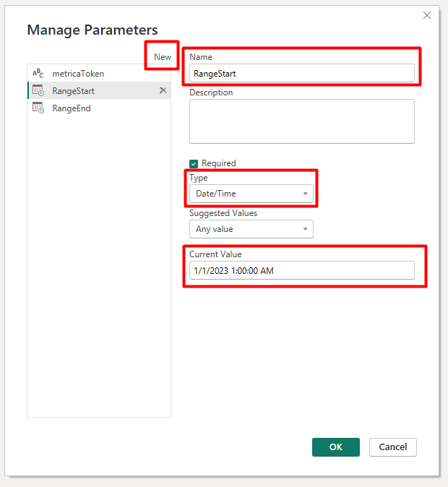
Task: Delete the RangeStart parameter with its X
Action: (163, 90)
